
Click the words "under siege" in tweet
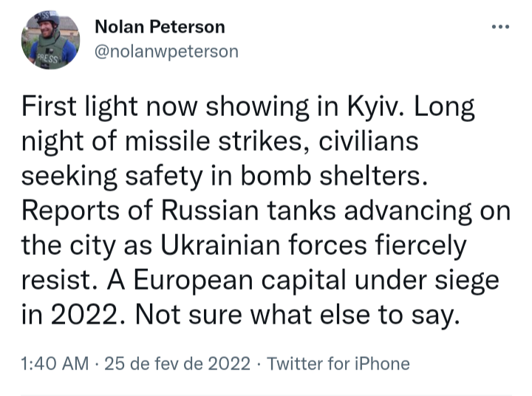(440, 280)
